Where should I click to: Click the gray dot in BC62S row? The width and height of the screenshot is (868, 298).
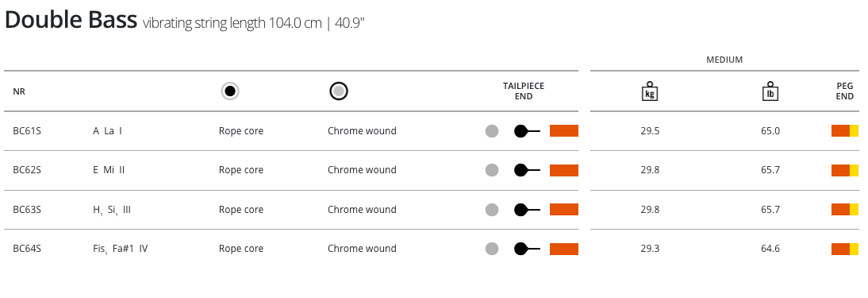492,170
